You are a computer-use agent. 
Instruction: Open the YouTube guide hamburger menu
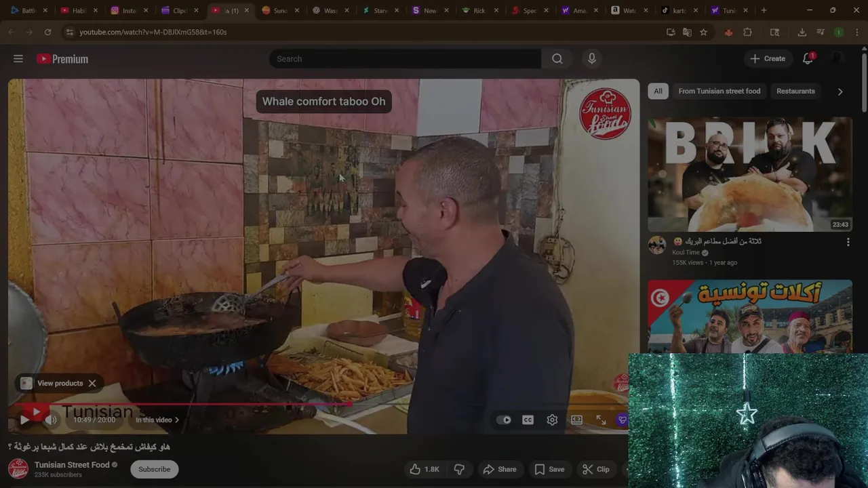18,59
